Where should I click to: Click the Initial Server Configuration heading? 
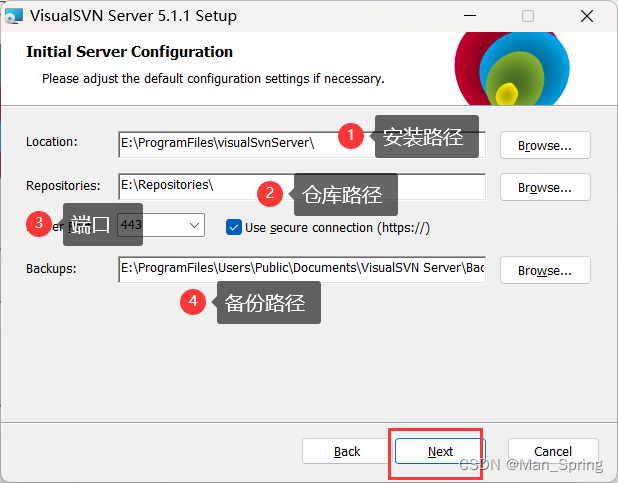coord(129,52)
